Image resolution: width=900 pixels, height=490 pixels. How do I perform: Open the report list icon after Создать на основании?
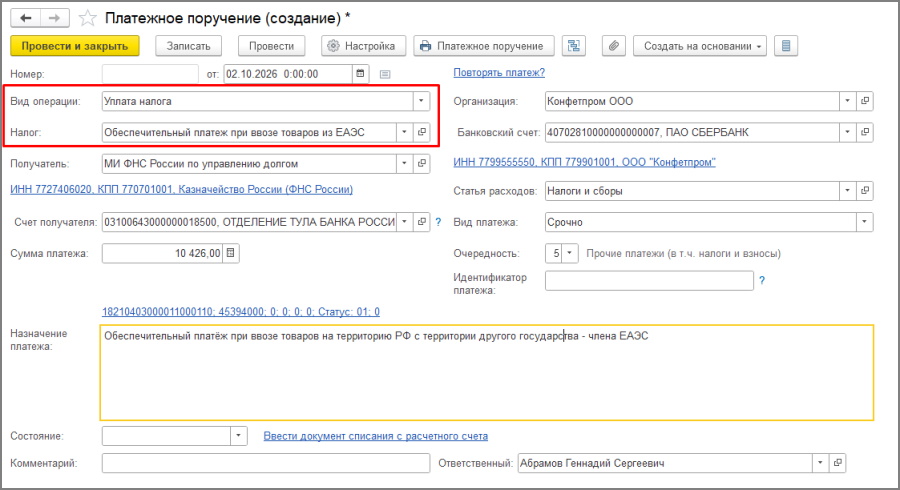[786, 46]
